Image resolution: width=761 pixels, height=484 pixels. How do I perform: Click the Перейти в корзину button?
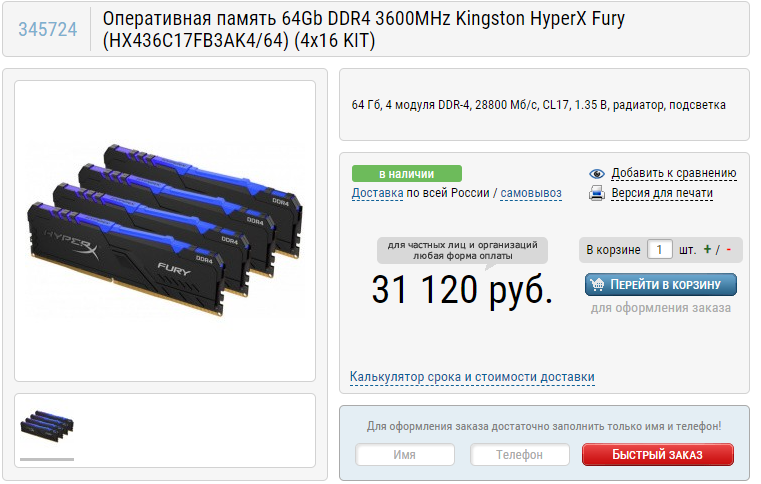coord(661,284)
